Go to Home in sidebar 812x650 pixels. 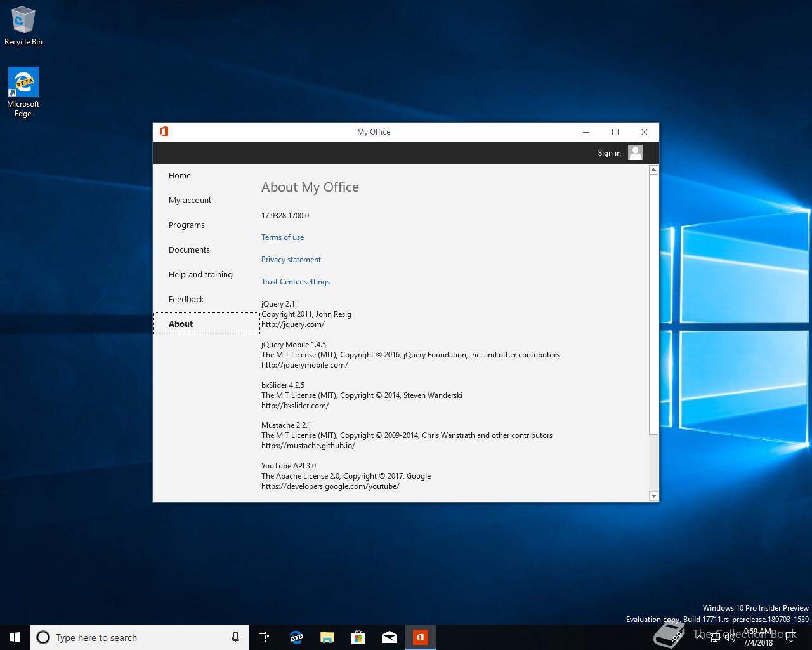pyautogui.click(x=180, y=176)
